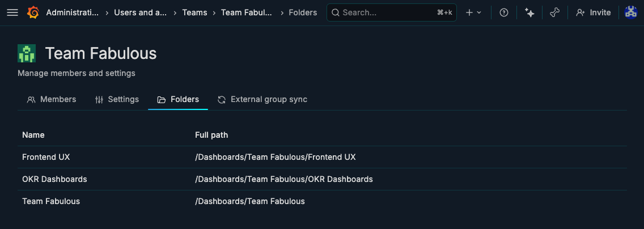Open the user profile avatar
644x229 pixels.
point(631,12)
